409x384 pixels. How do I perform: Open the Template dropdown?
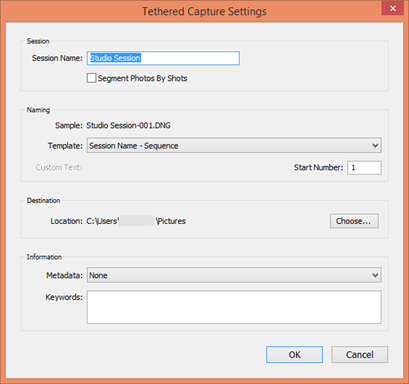pyautogui.click(x=234, y=146)
